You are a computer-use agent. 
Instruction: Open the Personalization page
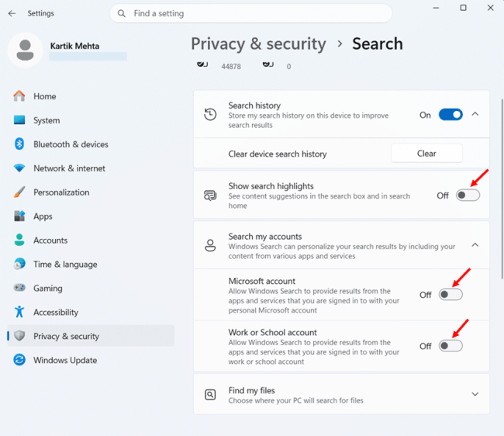61,192
